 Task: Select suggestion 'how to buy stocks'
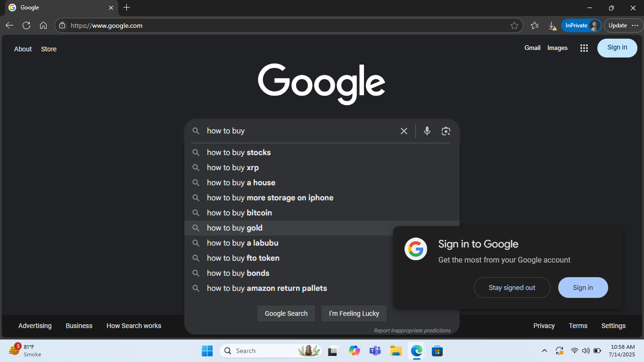click(322, 153)
